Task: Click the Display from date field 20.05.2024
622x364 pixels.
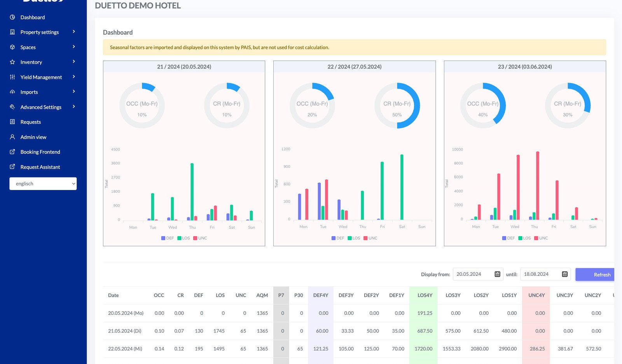Action: [478, 274]
